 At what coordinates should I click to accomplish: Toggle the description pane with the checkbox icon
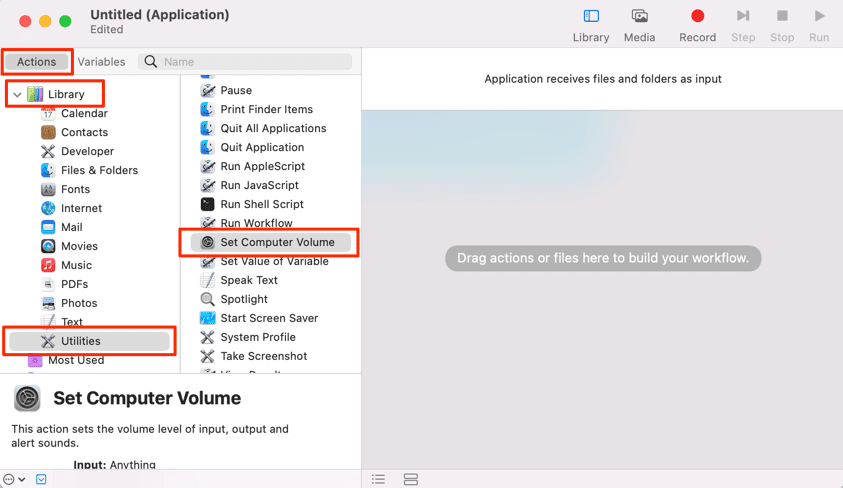click(x=41, y=479)
